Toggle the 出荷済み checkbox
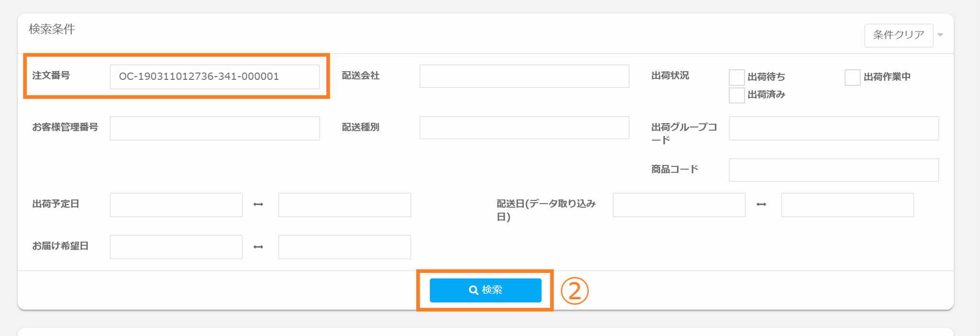This screenshot has height=336, width=980. click(x=736, y=95)
